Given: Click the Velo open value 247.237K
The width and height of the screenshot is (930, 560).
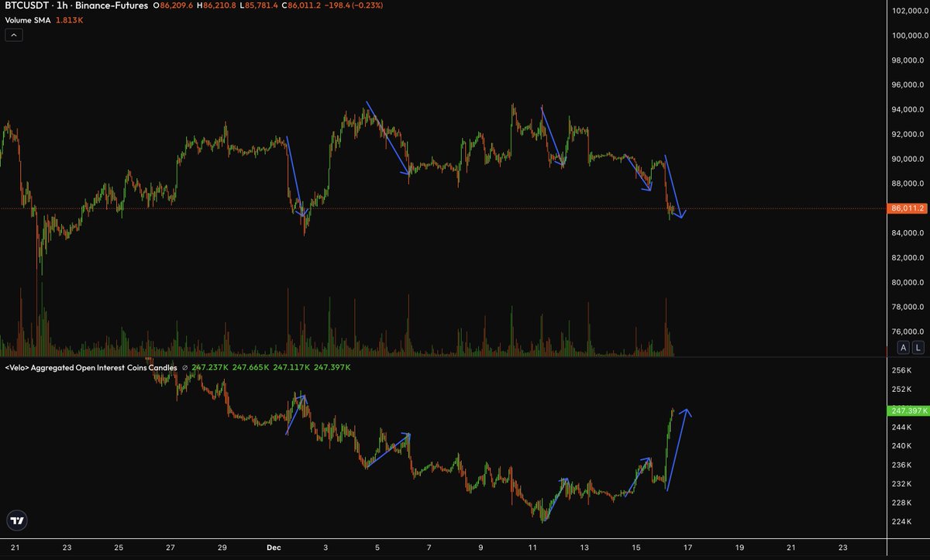Looking at the screenshot, I should point(209,367).
